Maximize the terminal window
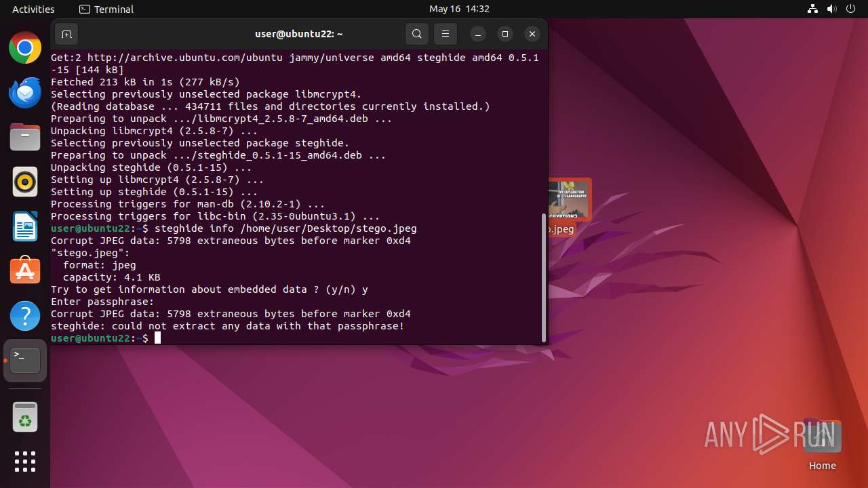 pyautogui.click(x=505, y=34)
